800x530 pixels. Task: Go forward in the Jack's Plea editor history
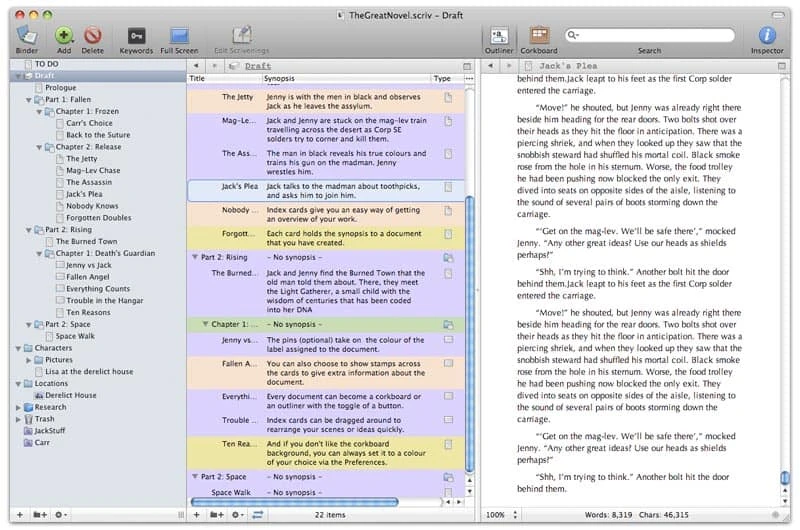click(509, 66)
